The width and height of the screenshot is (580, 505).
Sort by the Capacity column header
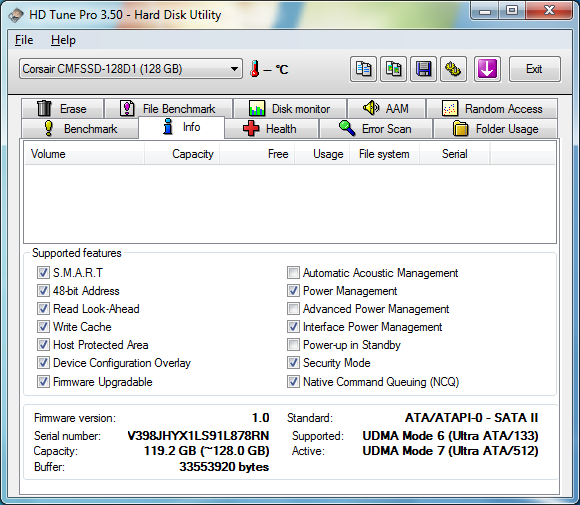coord(182,154)
